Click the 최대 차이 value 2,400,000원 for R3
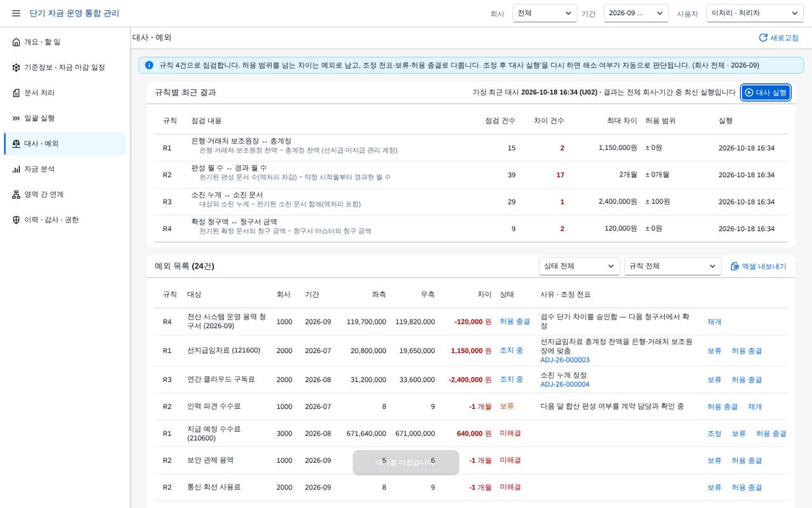 tap(618, 202)
